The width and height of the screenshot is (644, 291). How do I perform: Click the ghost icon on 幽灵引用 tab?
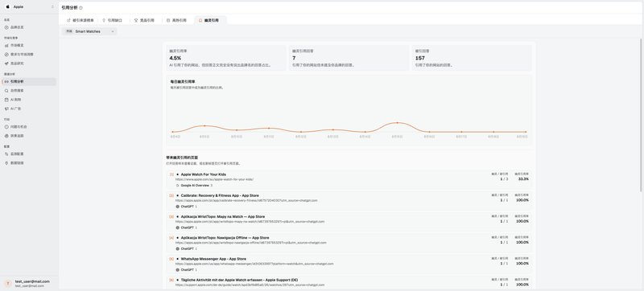tap(200, 20)
